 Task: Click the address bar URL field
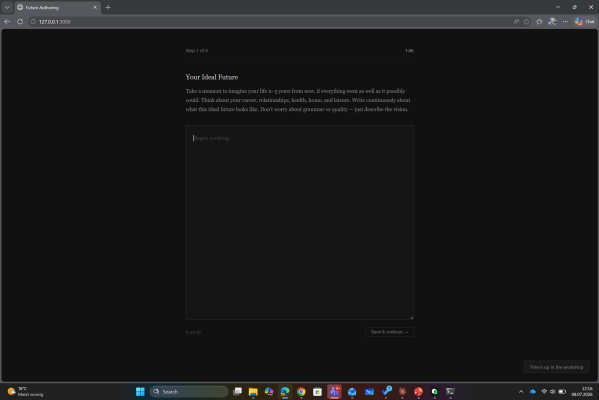(x=267, y=22)
